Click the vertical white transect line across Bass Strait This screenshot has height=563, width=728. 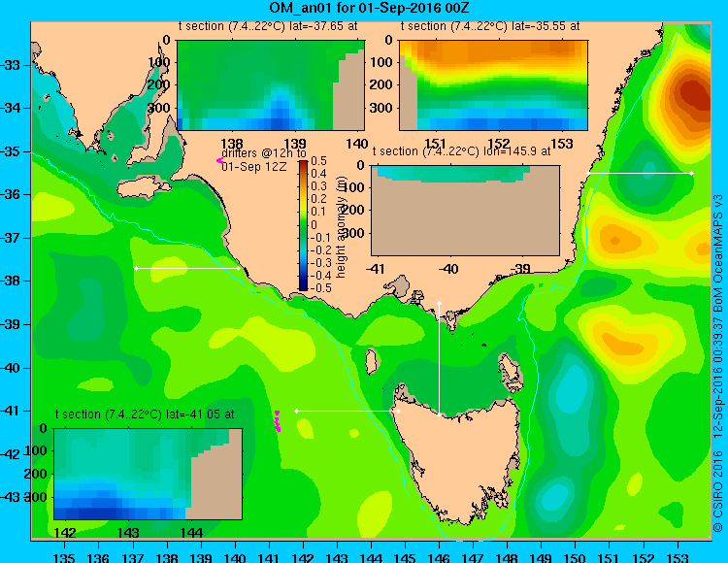[439, 359]
